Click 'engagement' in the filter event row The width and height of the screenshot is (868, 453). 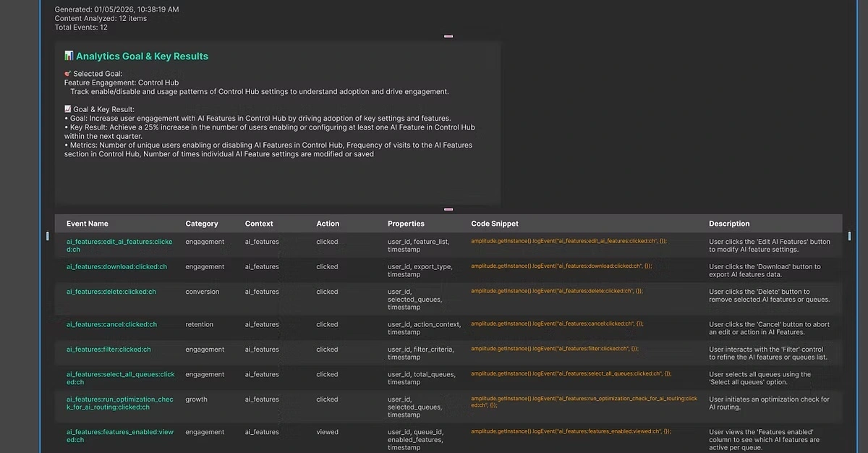pyautogui.click(x=205, y=350)
